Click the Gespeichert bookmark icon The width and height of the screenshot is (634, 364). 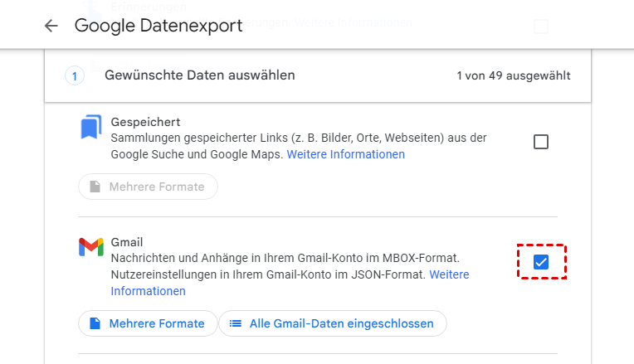coord(90,129)
